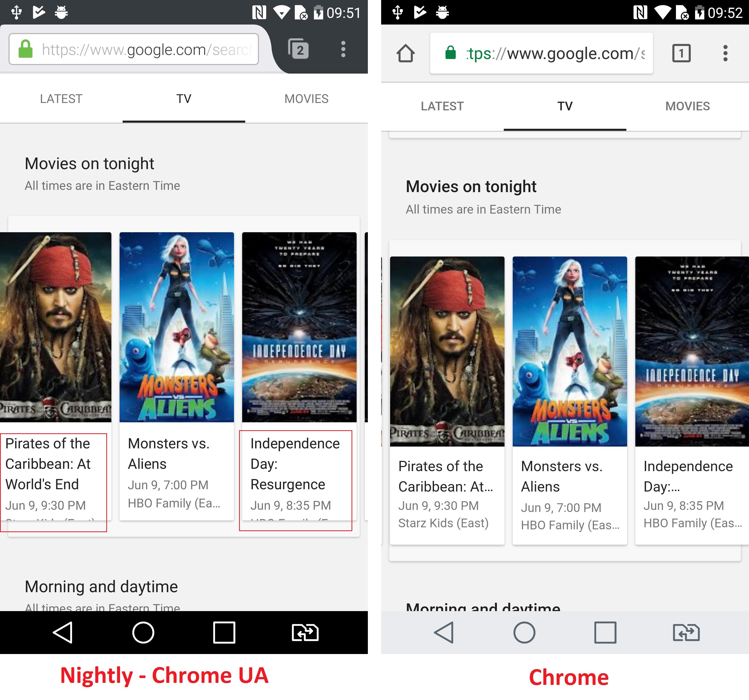
Task: Open the Independence Day poster in Nightly
Action: pyautogui.click(x=299, y=327)
